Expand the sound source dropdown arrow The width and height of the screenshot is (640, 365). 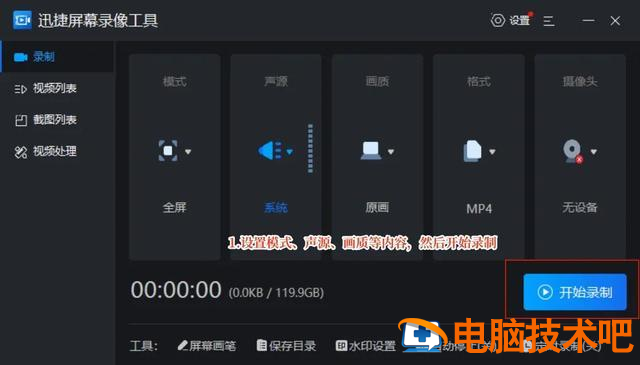point(289,152)
